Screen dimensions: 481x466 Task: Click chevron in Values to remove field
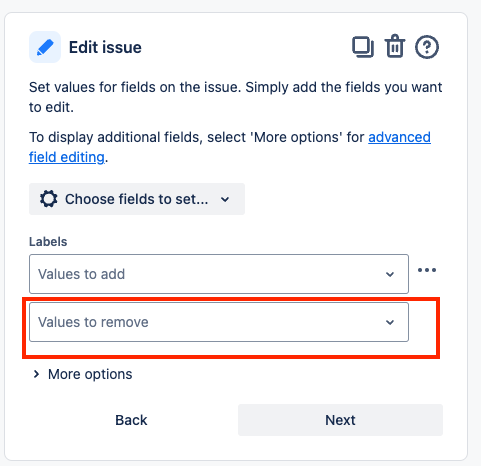click(390, 322)
